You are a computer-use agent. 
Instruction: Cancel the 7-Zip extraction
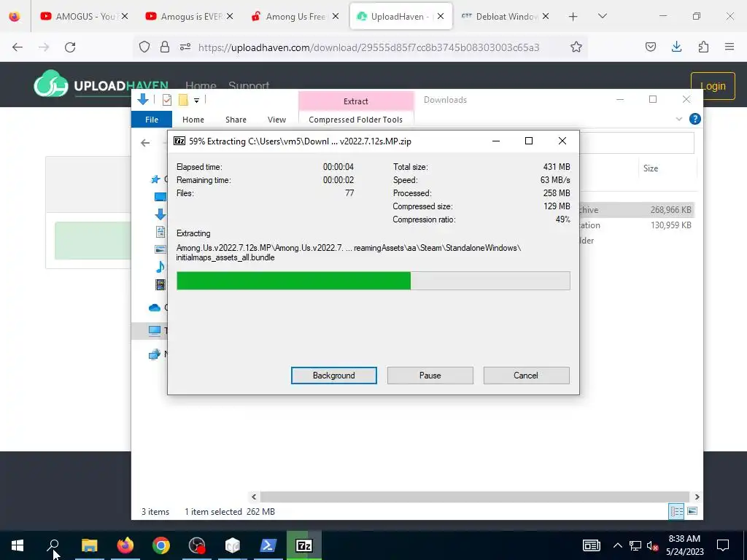[x=526, y=376]
